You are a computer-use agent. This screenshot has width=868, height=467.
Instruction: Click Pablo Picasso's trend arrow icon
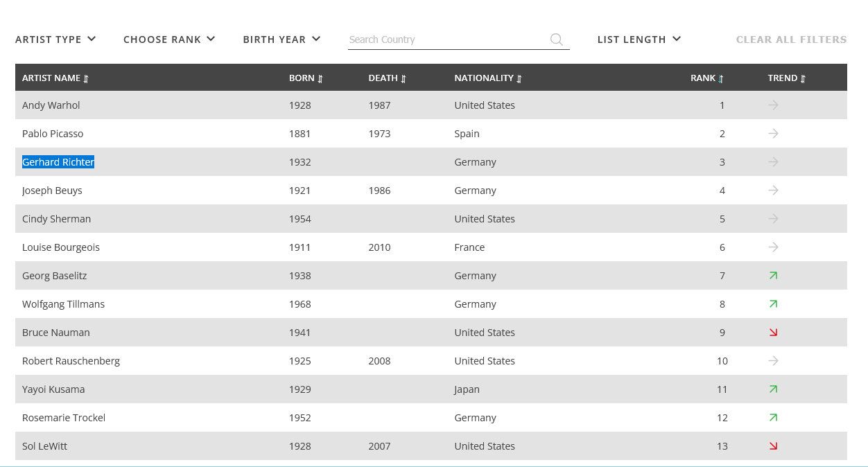point(774,134)
